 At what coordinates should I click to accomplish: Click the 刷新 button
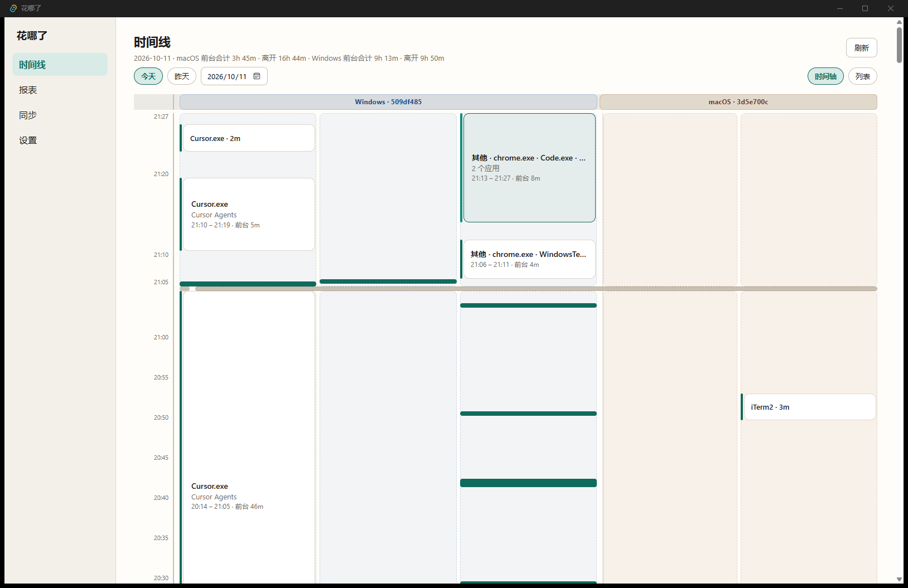click(x=861, y=48)
